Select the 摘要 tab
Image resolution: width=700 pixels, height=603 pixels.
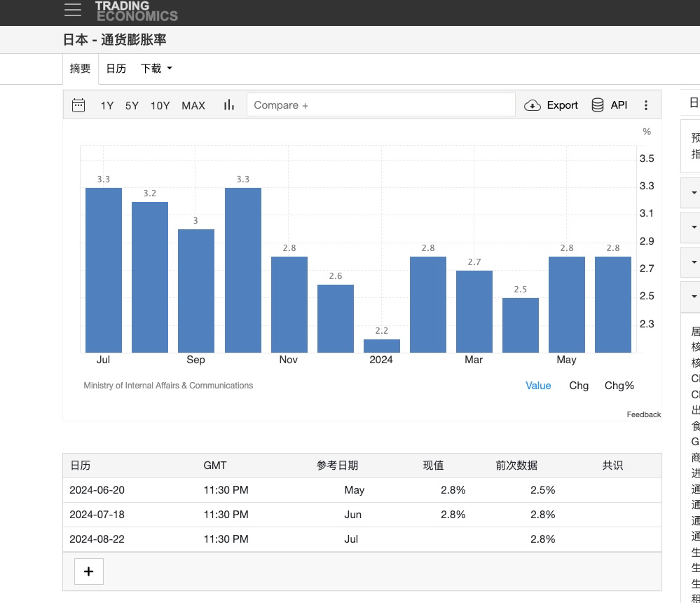coord(81,69)
